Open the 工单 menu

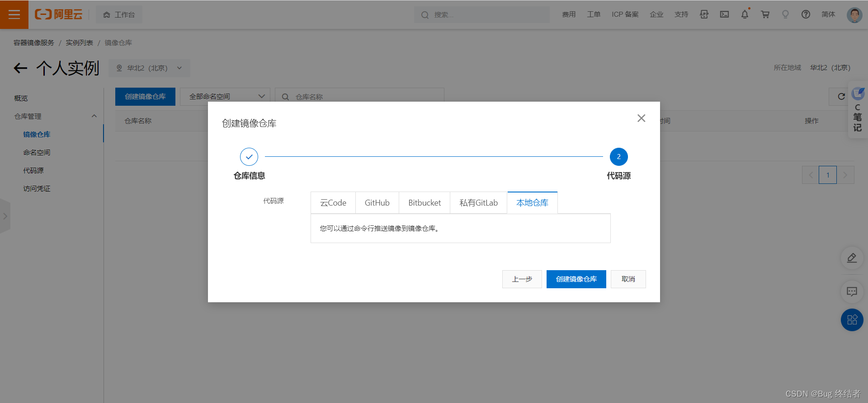[x=594, y=14]
